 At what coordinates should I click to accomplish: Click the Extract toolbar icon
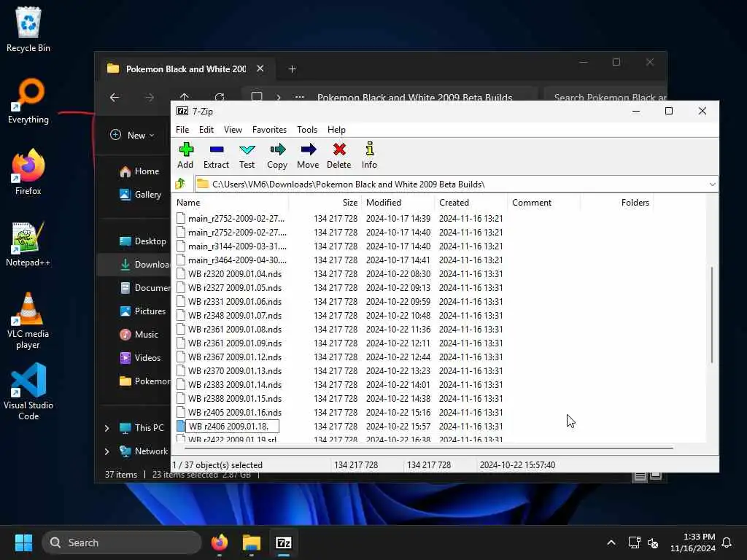(216, 155)
